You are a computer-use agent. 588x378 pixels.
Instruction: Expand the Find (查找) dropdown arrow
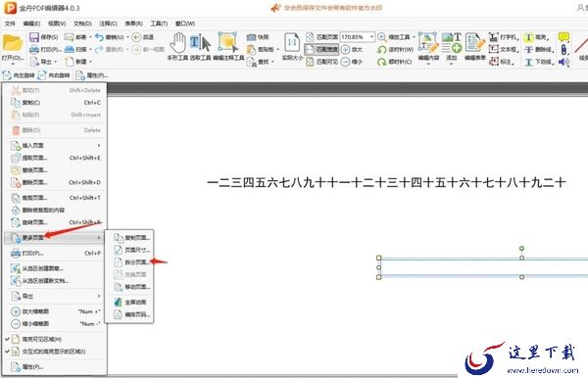click(x=272, y=62)
